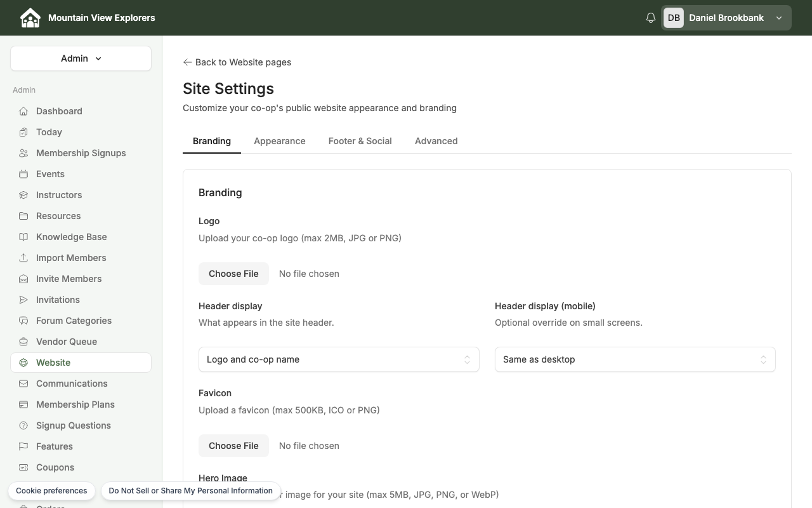This screenshot has height=508, width=812.
Task: Click the Features flag icon
Action: pyautogui.click(x=23, y=446)
